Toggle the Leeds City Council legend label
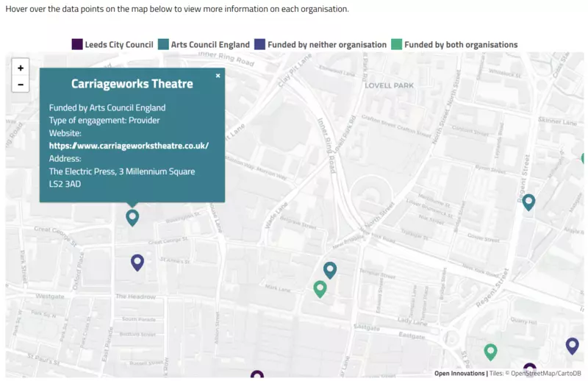 119,45
